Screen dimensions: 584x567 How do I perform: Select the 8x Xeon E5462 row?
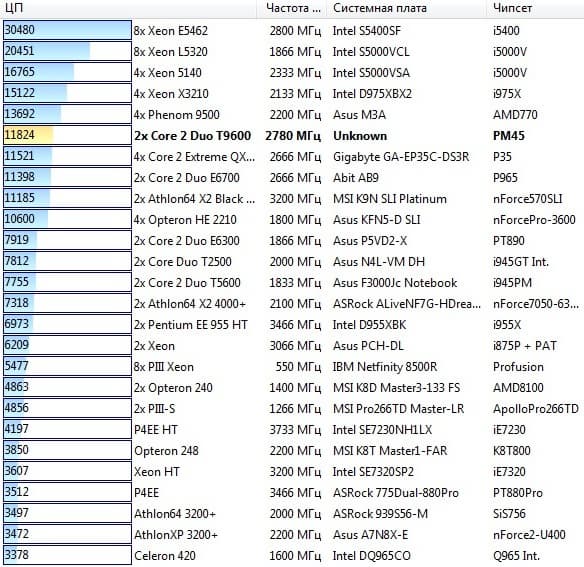(x=292, y=31)
